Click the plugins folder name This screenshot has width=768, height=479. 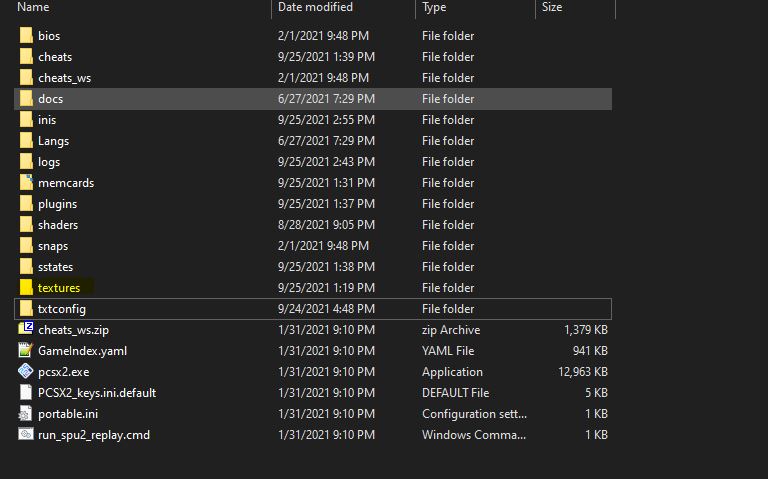coord(57,204)
